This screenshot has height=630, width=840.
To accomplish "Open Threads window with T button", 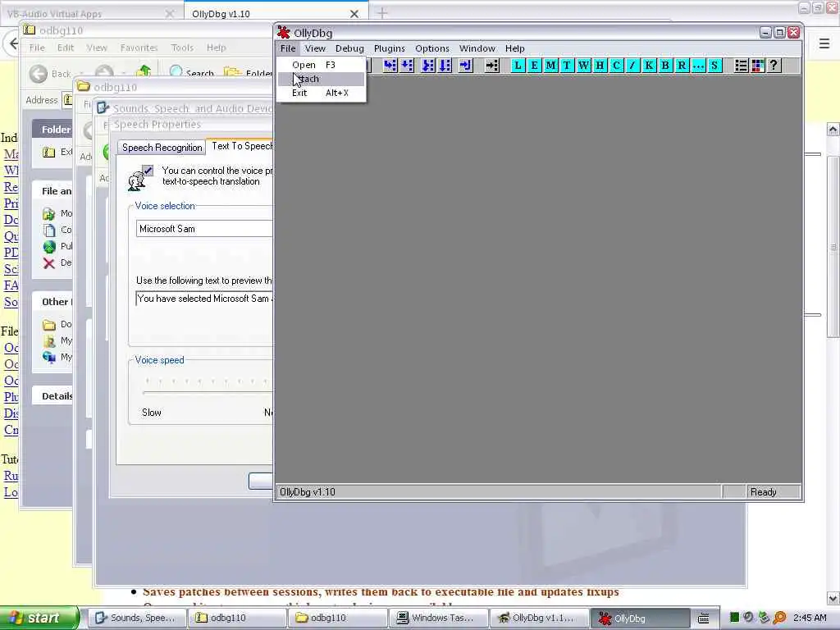I will pos(567,66).
